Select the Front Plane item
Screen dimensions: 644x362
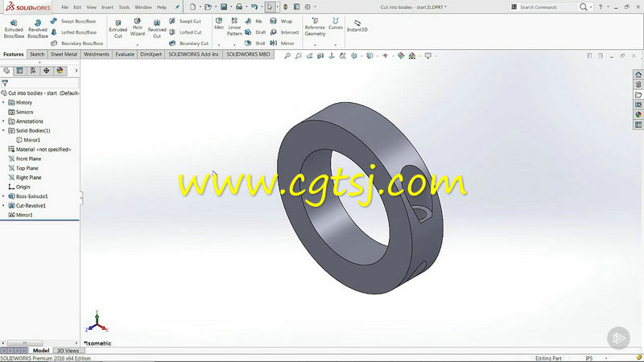click(25, 158)
